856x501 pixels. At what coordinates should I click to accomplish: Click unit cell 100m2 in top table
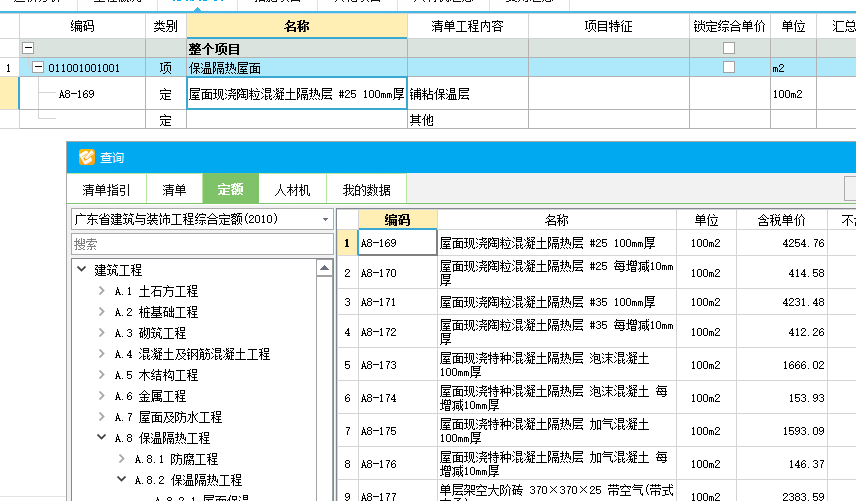[x=793, y=94]
